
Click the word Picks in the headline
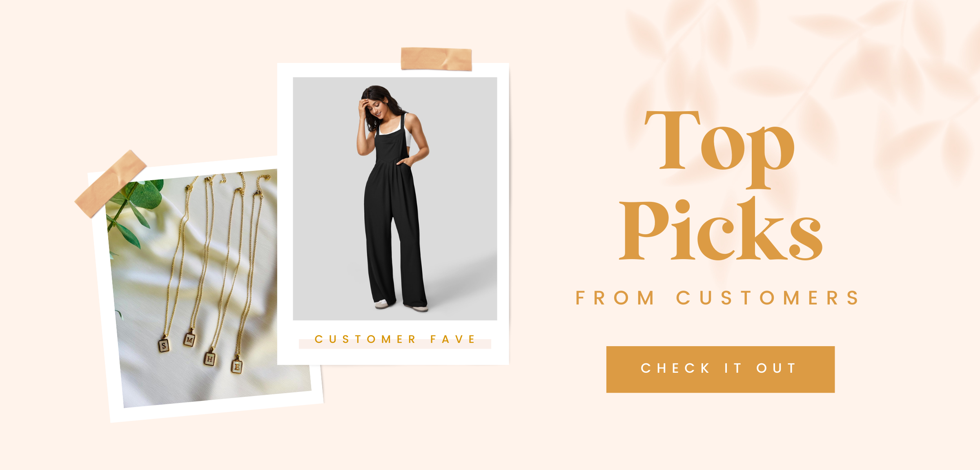click(x=720, y=229)
